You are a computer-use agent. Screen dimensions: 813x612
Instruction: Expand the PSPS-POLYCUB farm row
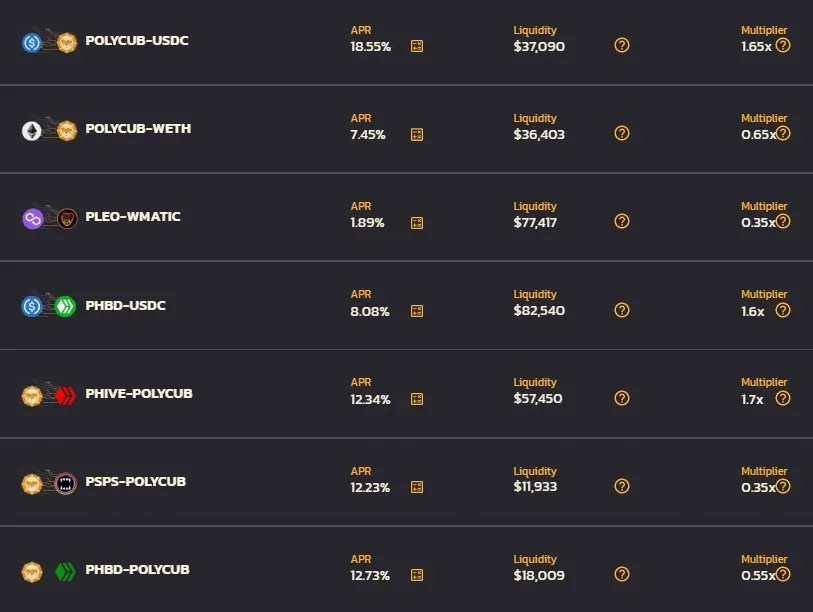406,482
